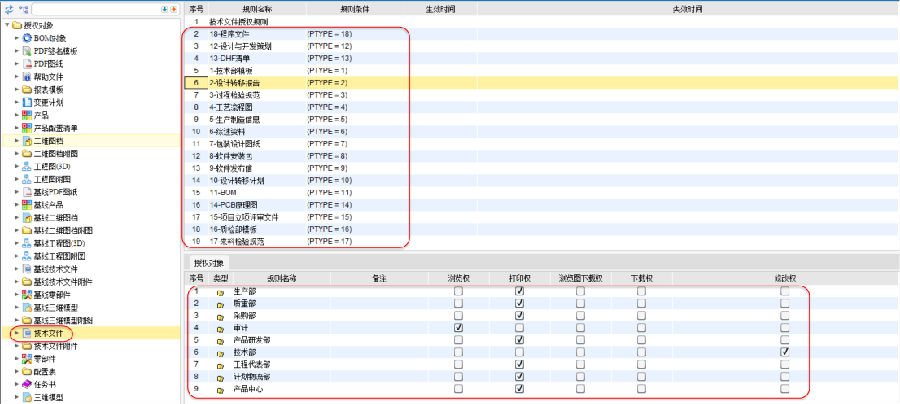The height and width of the screenshot is (404, 900).
Task: Enable 修改权 checkbox for 计划物流部
Action: click(x=785, y=376)
